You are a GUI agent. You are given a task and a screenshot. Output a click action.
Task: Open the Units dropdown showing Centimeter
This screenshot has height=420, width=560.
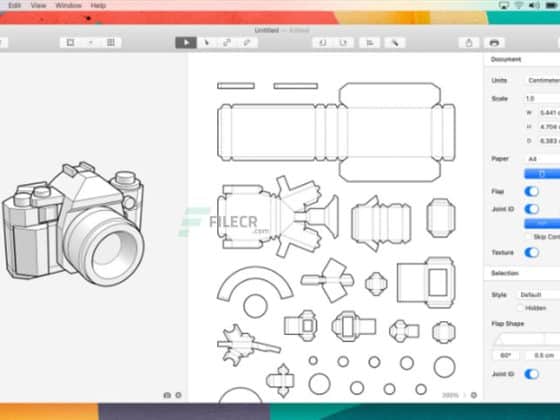(542, 80)
